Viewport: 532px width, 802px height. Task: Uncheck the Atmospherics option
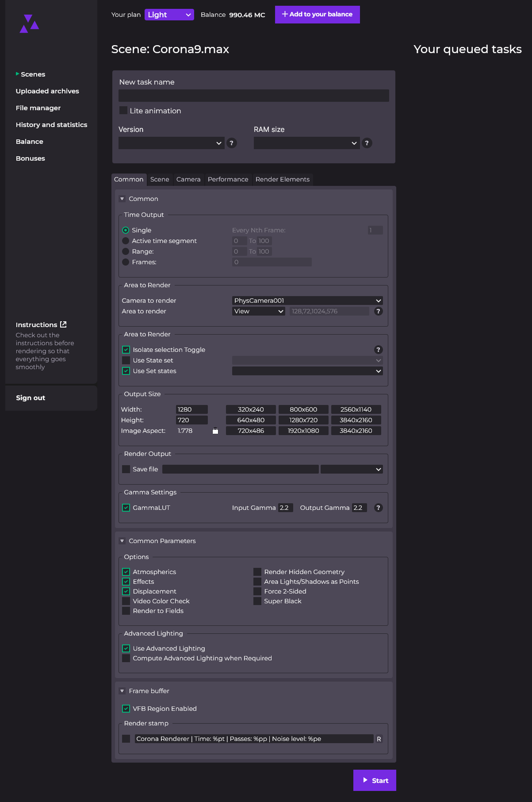pyautogui.click(x=126, y=572)
